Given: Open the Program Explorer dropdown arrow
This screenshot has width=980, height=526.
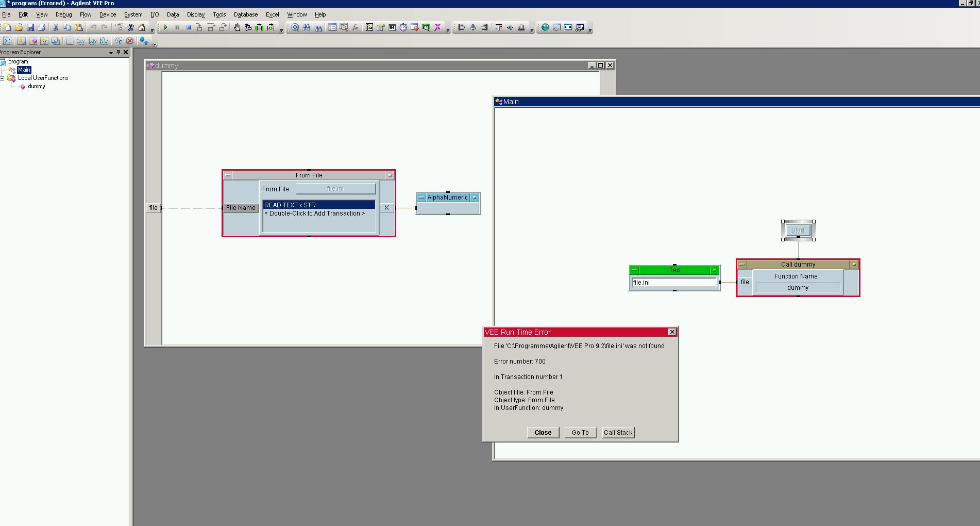Looking at the screenshot, I should [111, 53].
